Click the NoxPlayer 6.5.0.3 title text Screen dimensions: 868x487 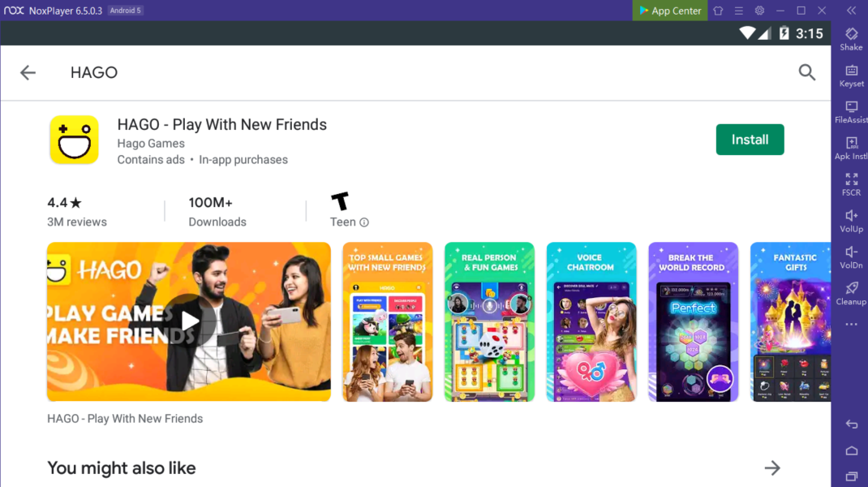[x=66, y=11]
